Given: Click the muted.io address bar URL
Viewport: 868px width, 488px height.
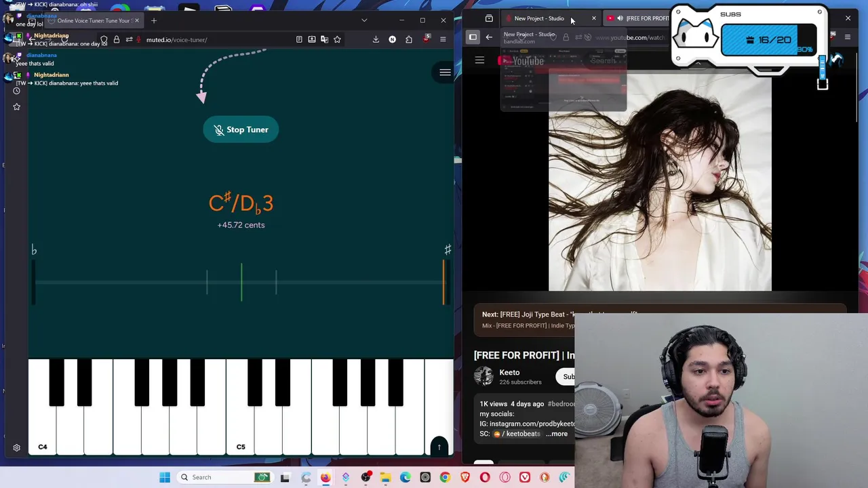Looking at the screenshot, I should (176, 39).
